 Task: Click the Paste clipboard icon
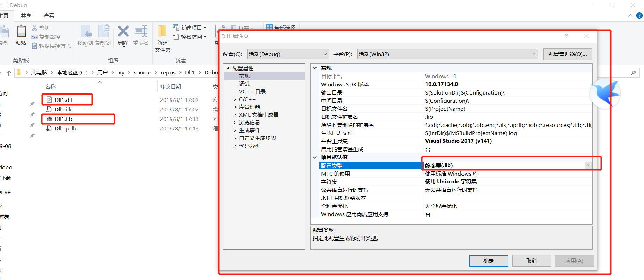[x=21, y=31]
